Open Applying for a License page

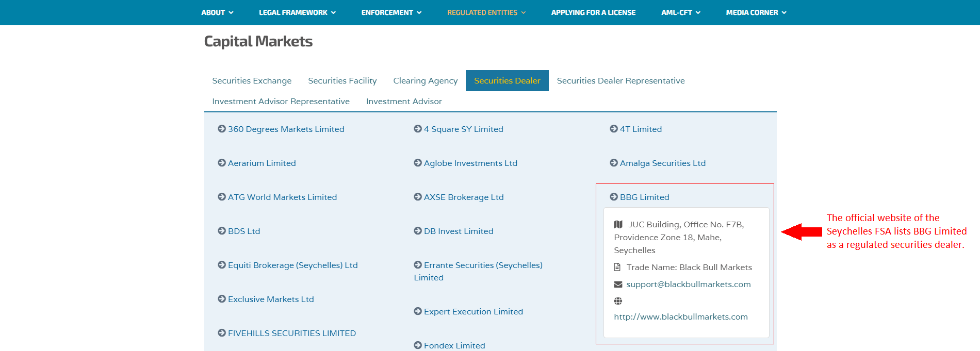click(x=593, y=12)
